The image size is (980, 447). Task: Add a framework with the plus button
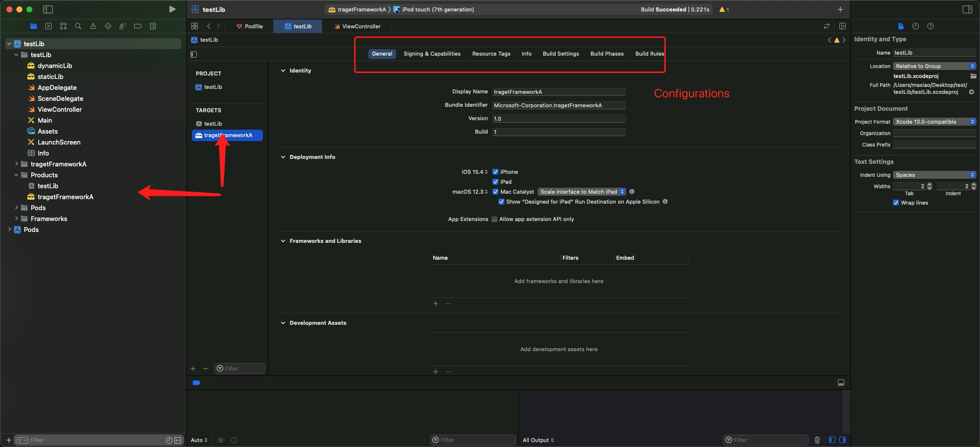[436, 303]
